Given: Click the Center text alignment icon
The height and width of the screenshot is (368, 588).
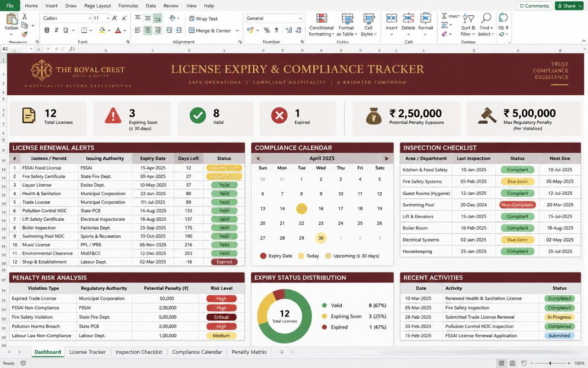Looking at the screenshot, I should click(147, 30).
